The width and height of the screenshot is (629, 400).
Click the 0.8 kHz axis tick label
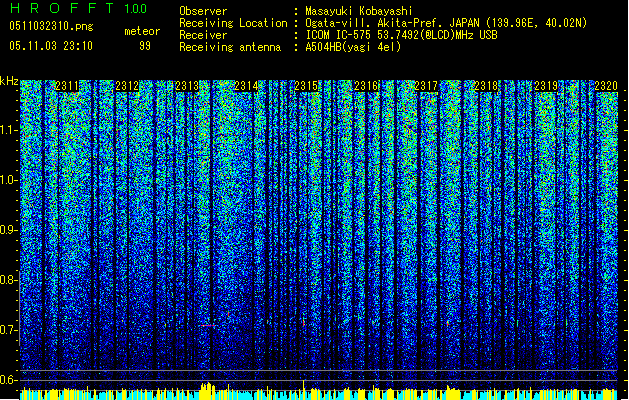tap(9, 280)
